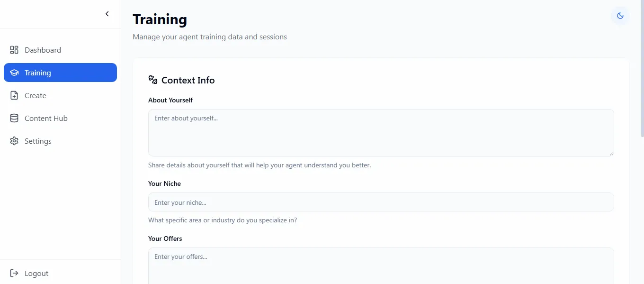Open the Settings page
The image size is (644, 284).
tap(38, 141)
